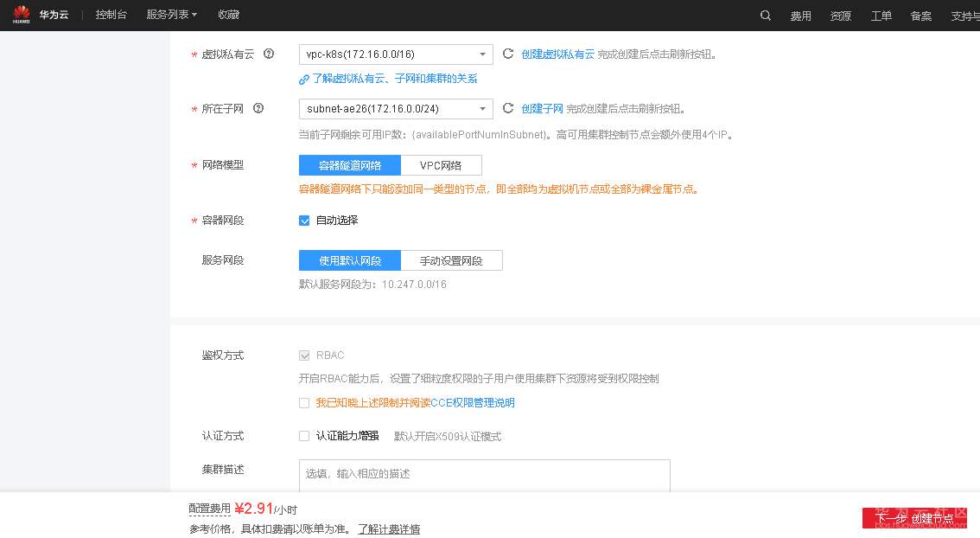Image resolution: width=980 pixels, height=538 pixels.
Task: Refresh the VPC list
Action: point(508,54)
